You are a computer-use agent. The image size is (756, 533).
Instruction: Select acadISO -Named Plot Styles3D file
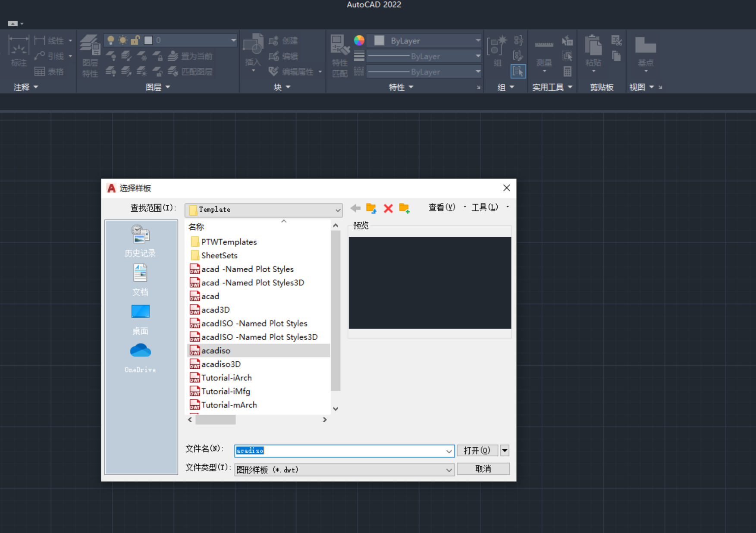(254, 337)
